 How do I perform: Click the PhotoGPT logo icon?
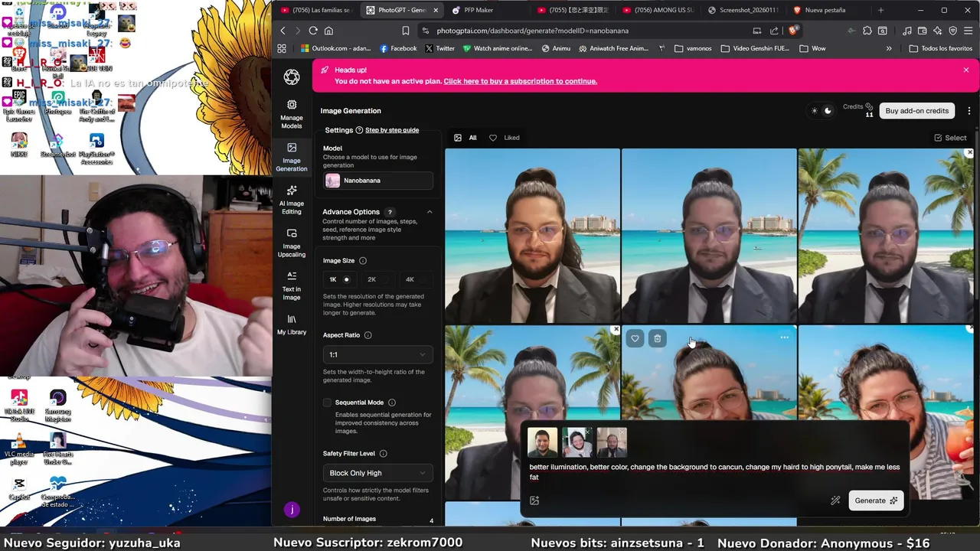(292, 77)
